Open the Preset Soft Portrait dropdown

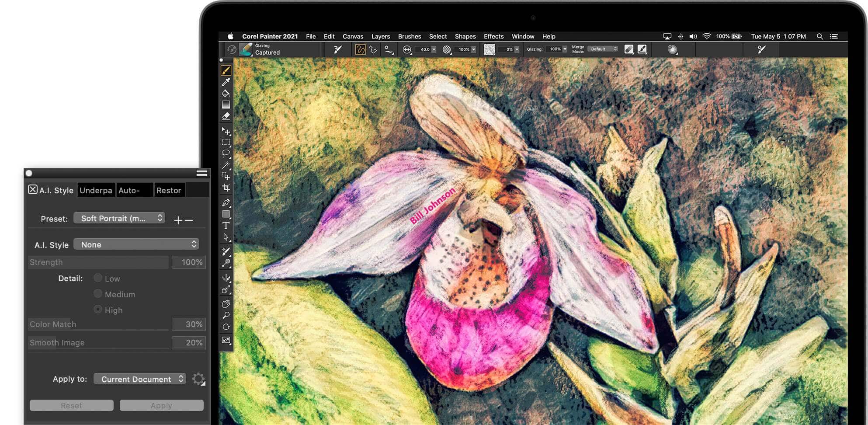pos(119,218)
